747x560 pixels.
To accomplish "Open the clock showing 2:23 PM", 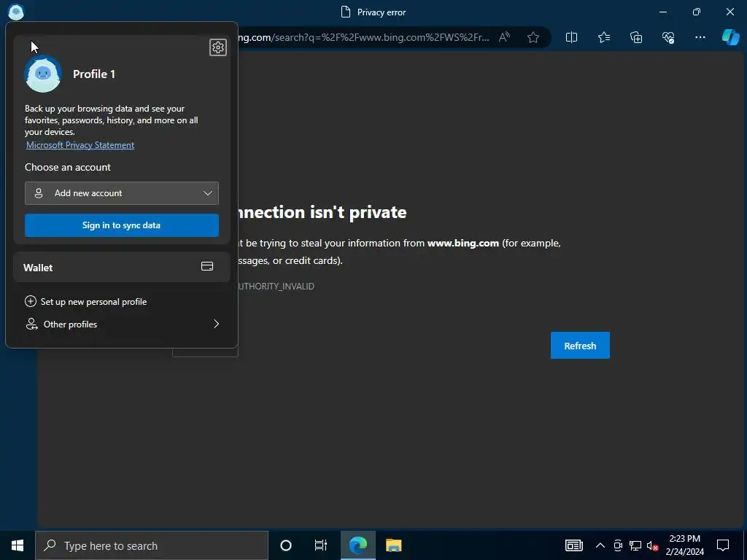I will [684, 545].
